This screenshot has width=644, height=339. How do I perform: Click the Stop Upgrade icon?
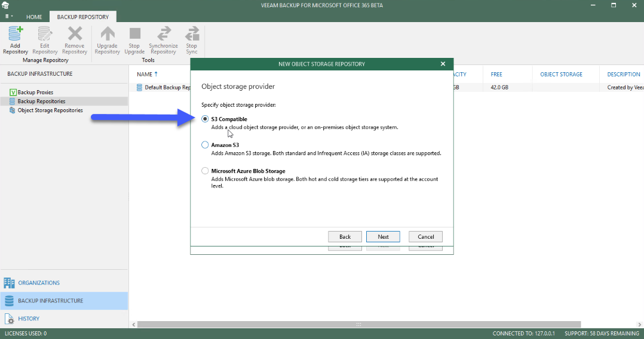click(x=135, y=33)
